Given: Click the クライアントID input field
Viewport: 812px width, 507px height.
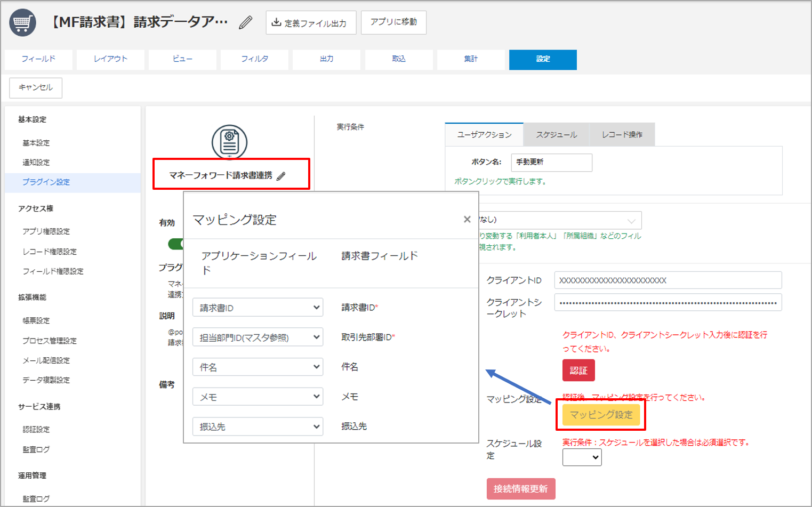Looking at the screenshot, I should coord(668,280).
